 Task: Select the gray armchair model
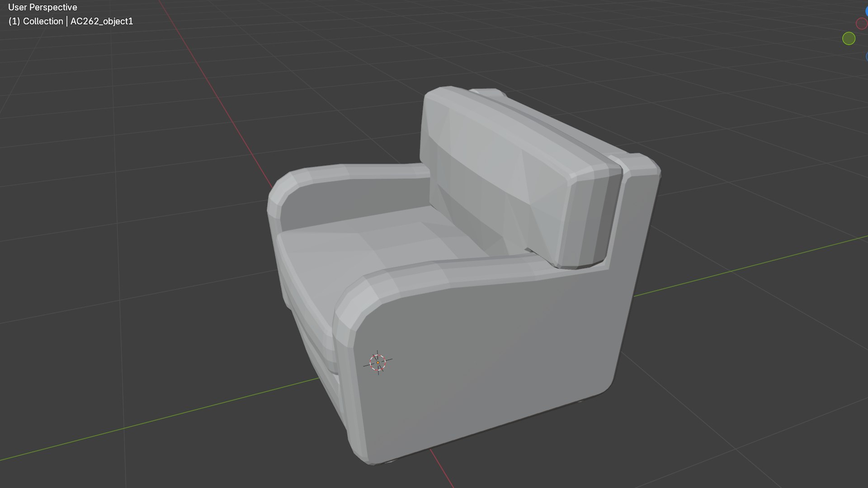463,276
